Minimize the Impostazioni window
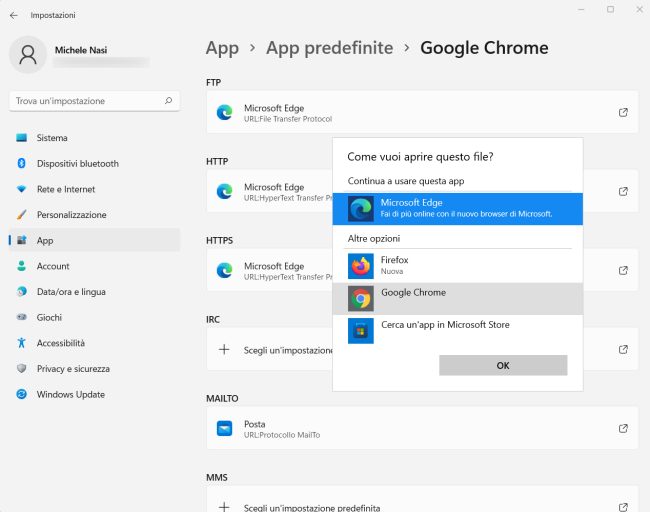This screenshot has height=512, width=650. click(x=581, y=9)
